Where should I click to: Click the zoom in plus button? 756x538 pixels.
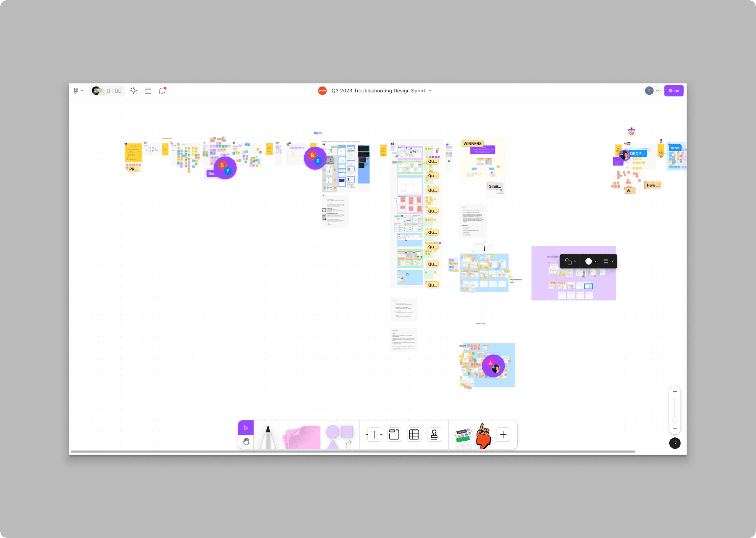point(675,392)
